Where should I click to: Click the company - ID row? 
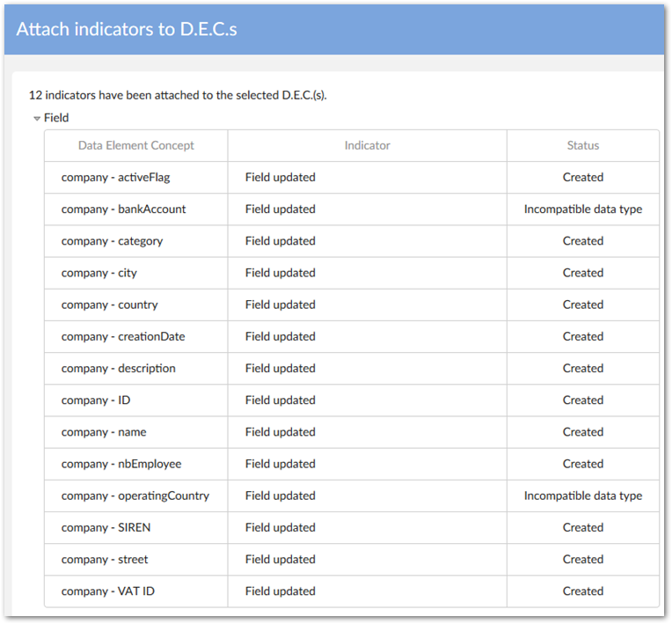(96, 400)
